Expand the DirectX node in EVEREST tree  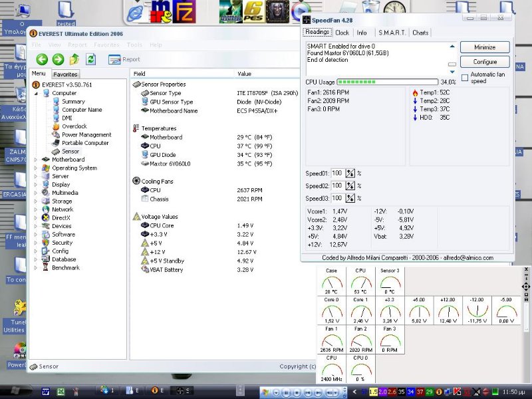[36, 218]
